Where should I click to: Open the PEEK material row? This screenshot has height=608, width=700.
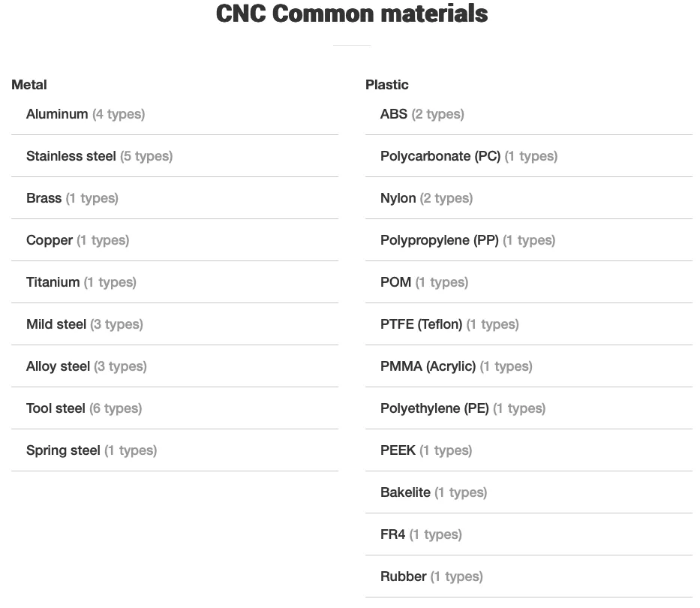pyautogui.click(x=529, y=450)
